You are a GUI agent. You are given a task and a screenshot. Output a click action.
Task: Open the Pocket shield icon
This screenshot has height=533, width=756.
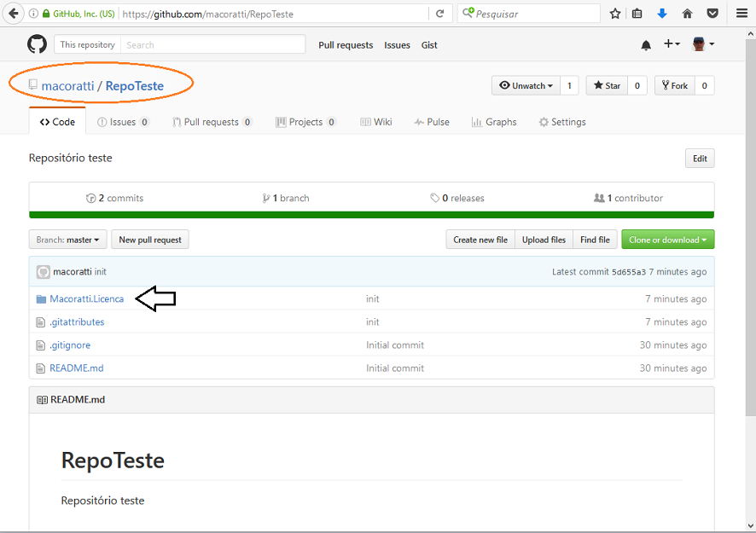(x=712, y=14)
